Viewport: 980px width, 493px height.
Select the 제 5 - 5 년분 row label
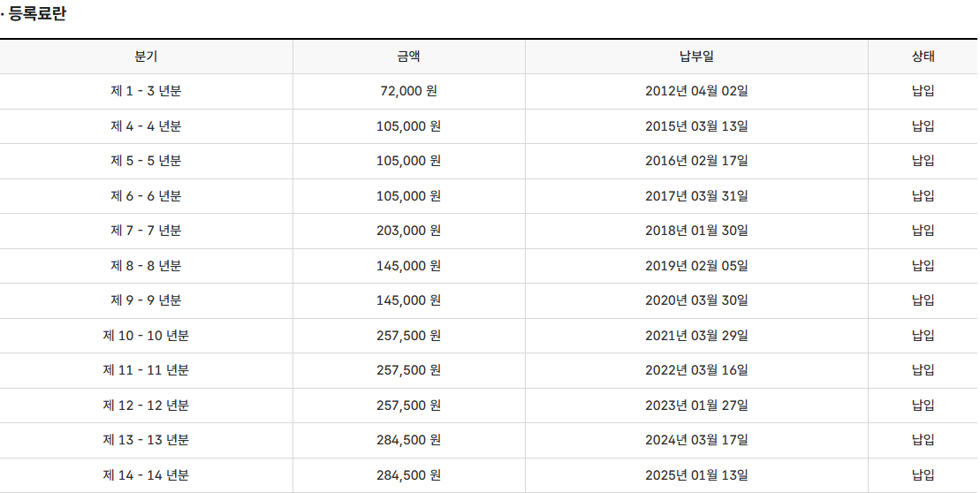[147, 161]
